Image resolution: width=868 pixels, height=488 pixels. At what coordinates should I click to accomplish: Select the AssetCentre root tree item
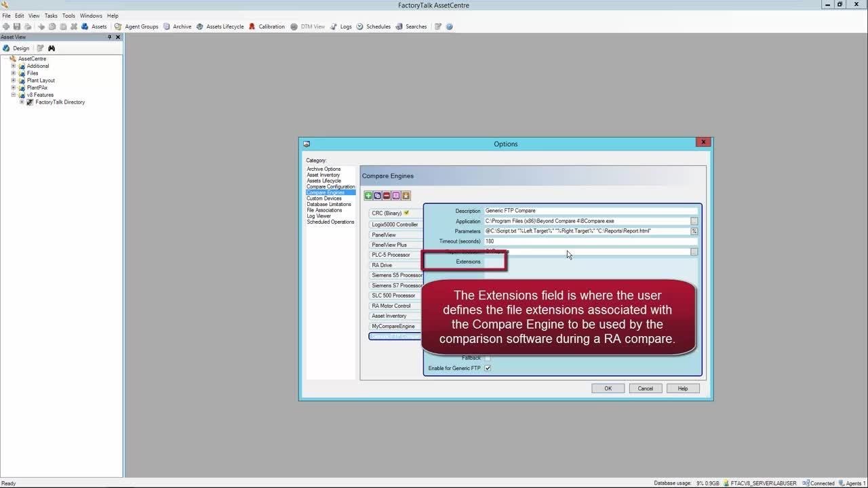pyautogui.click(x=32, y=59)
